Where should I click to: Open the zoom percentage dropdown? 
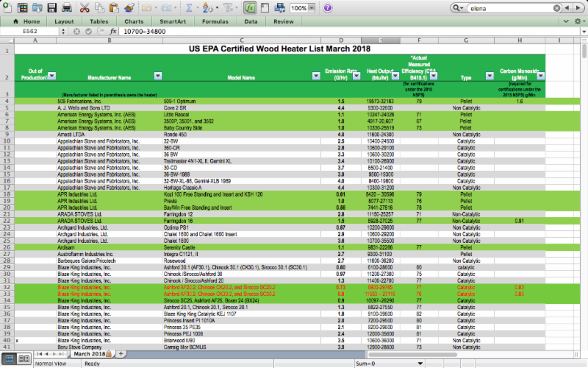pyautogui.click(x=313, y=8)
